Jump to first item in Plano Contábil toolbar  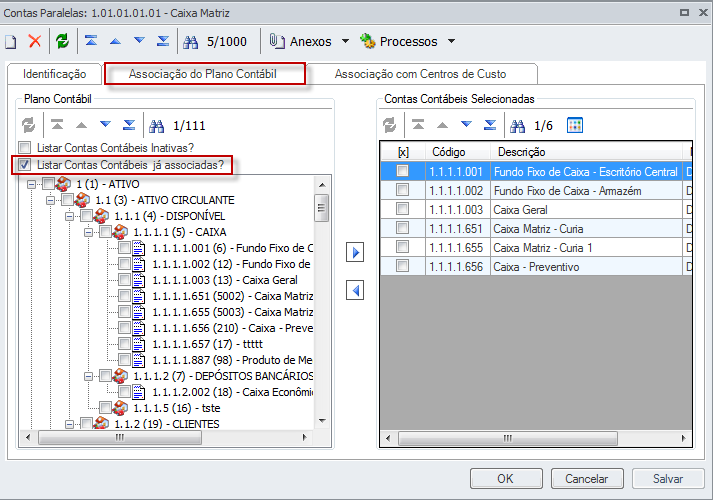(x=57, y=125)
